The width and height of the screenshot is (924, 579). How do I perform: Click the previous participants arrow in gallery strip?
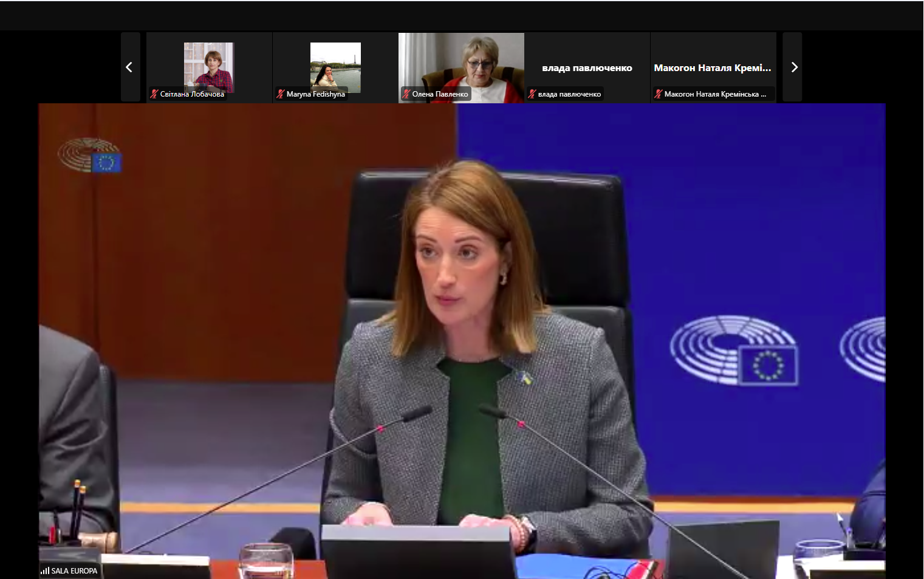pos(129,67)
